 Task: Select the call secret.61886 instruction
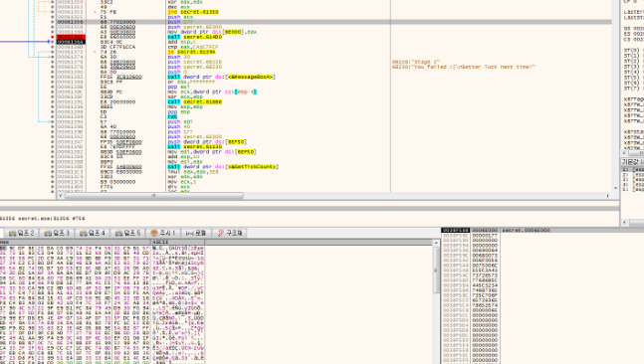coord(195,101)
